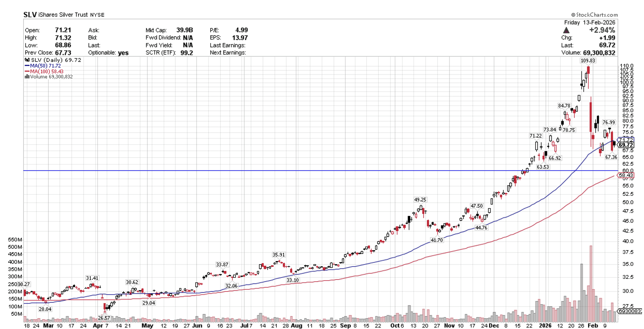
Task: Click the red MA(100) legend line swatch
Action: (x=27, y=72)
